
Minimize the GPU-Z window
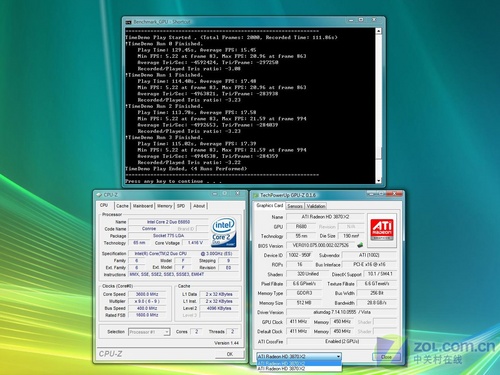click(x=371, y=193)
